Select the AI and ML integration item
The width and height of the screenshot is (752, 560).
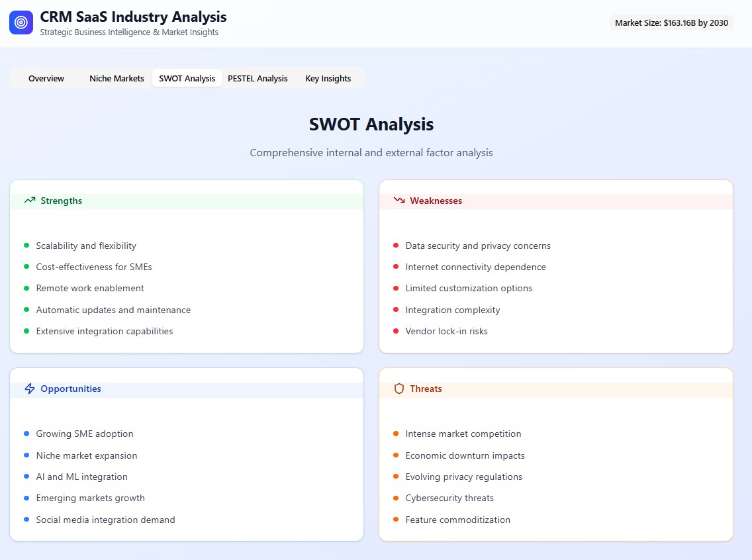click(x=82, y=477)
